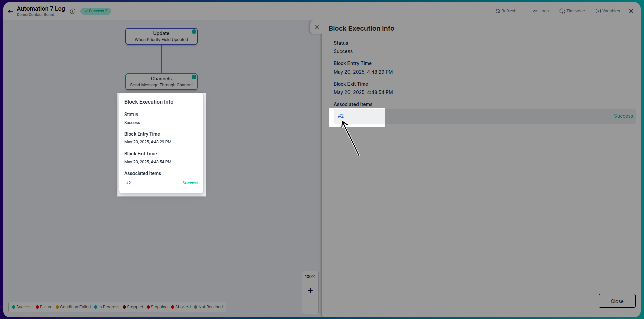Select the Stopped legend entry
This screenshot has height=319, width=644.
[133, 307]
